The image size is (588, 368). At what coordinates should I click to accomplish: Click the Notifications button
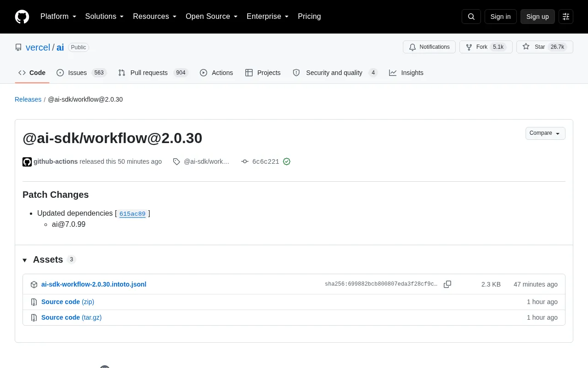429,47
